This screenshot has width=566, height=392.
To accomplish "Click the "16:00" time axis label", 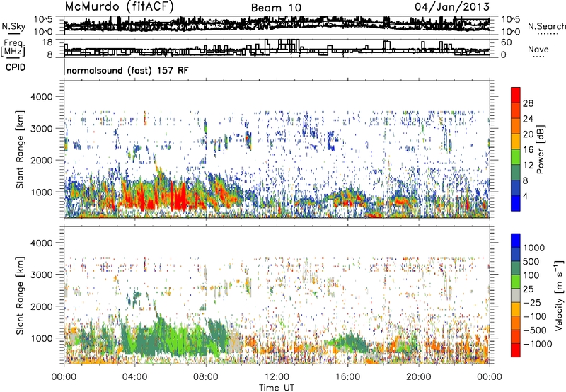I will pyautogui.click(x=347, y=377).
